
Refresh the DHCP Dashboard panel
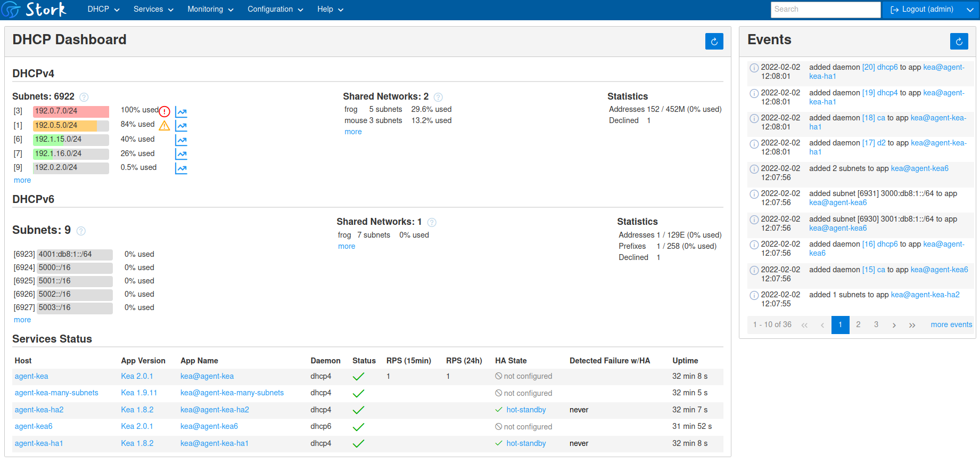click(714, 42)
